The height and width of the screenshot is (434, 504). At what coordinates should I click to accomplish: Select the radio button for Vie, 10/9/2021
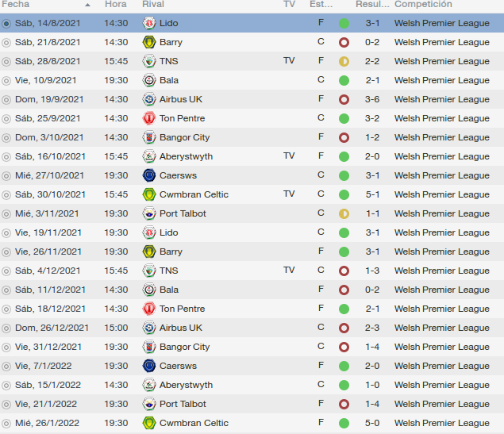point(6,81)
